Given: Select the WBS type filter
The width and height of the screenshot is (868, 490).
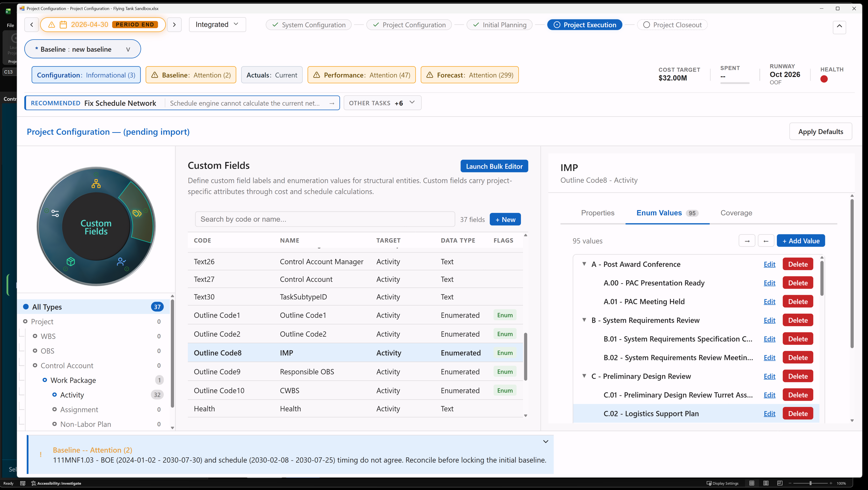Looking at the screenshot, I should pos(94,336).
